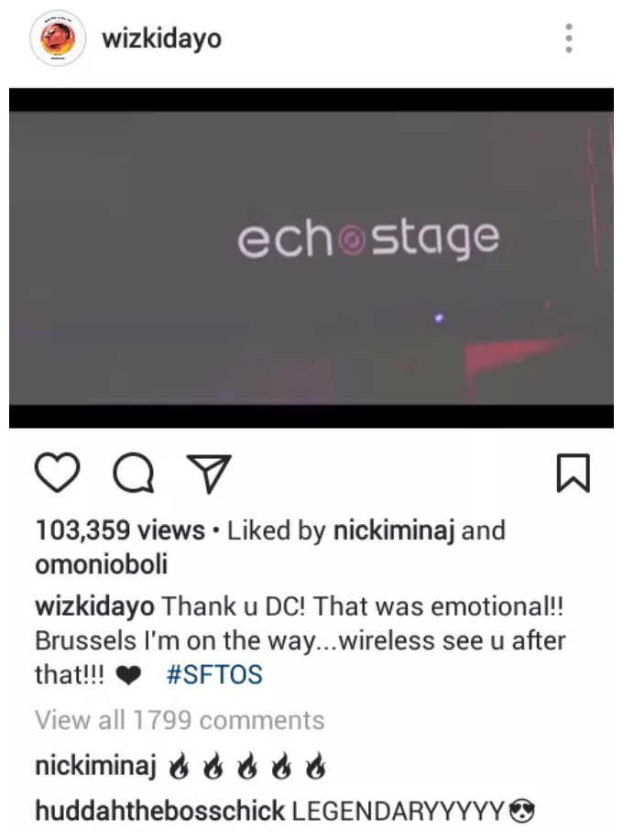
Task: Open huddahthebosschick commenter profile
Action: coord(159,811)
